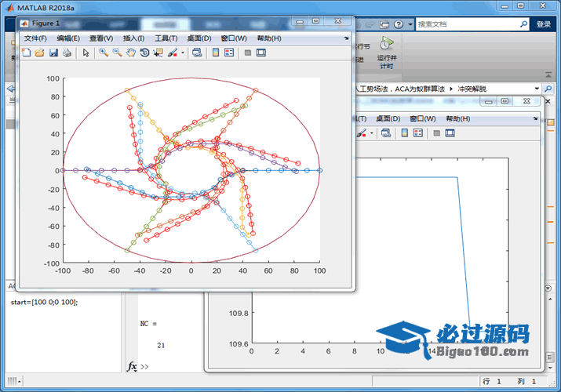Click redo arrow in MATLAB quick access bar

(x=370, y=24)
